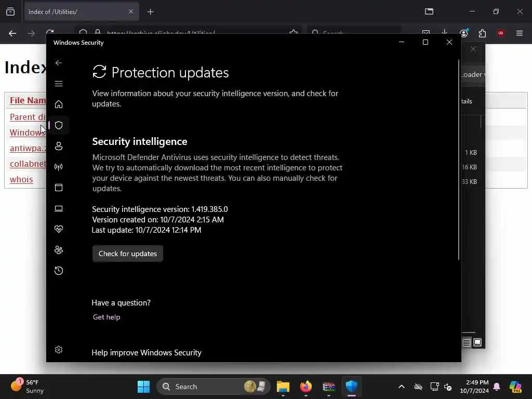This screenshot has height=399, width=532.
Task: Open Firefox account icon
Action: click(x=464, y=33)
